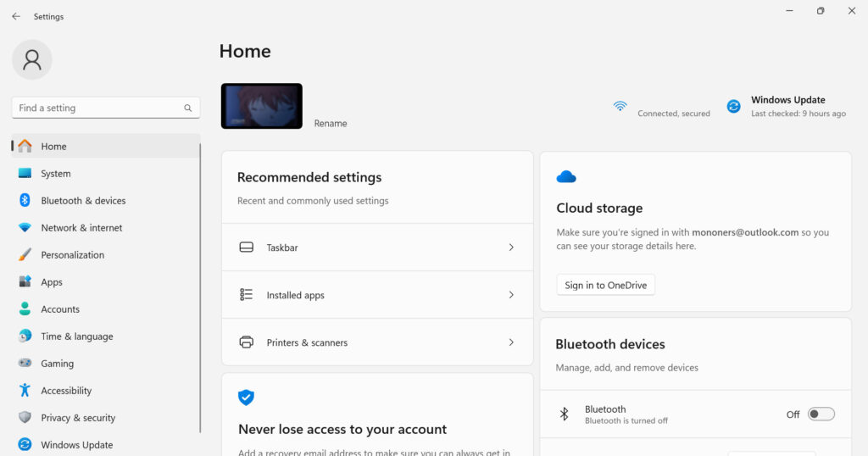Turn on the Bluetooth toggle switch
868x456 pixels.
821,414
